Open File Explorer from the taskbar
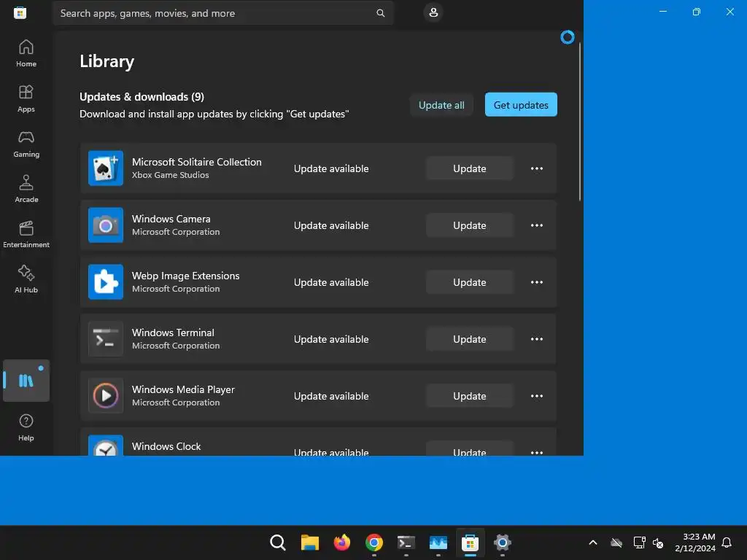This screenshot has width=747, height=560. click(309, 542)
